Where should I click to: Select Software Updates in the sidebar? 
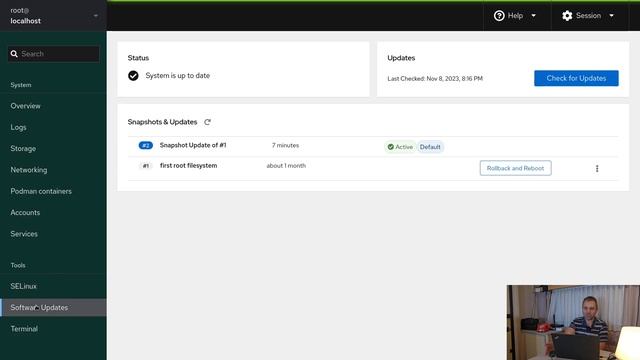(x=53, y=307)
